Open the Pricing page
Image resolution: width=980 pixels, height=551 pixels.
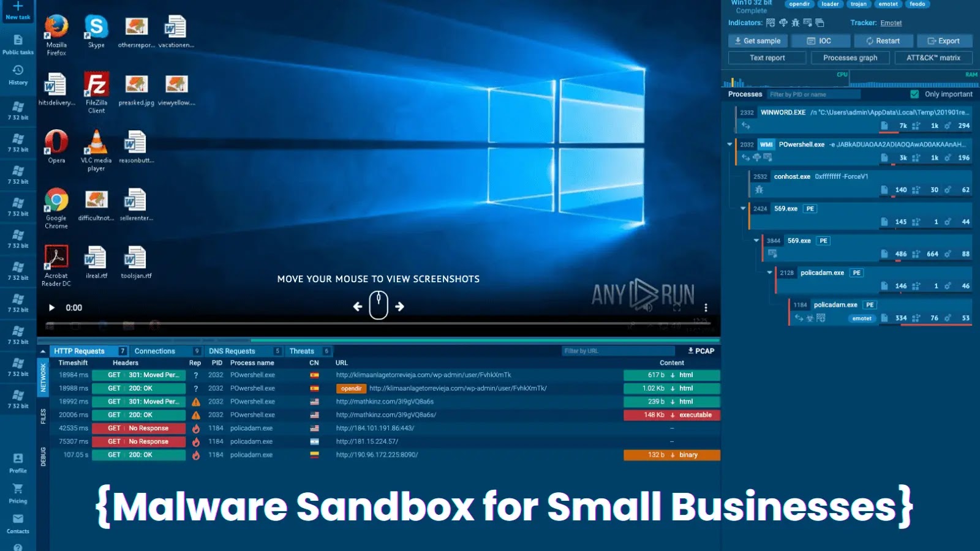click(x=18, y=493)
